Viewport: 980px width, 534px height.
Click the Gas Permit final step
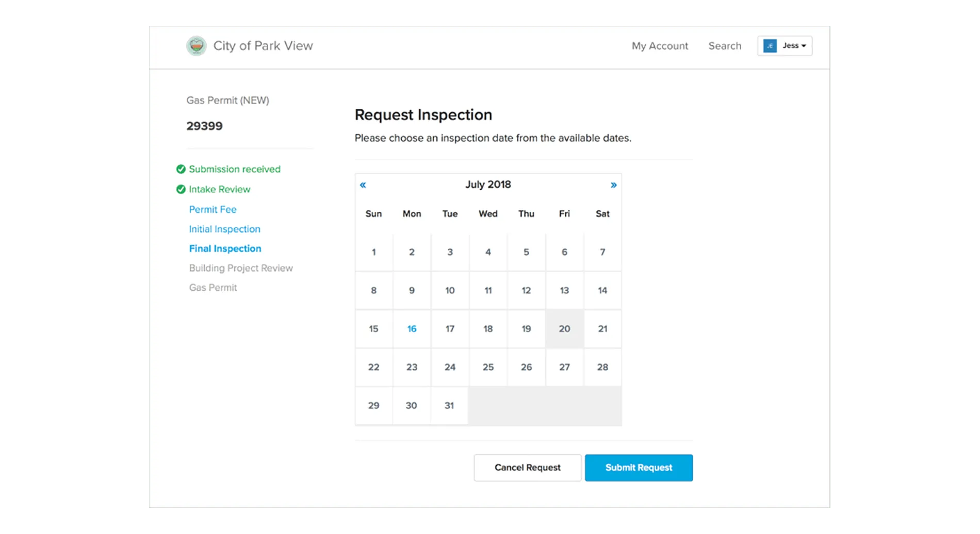pos(213,288)
